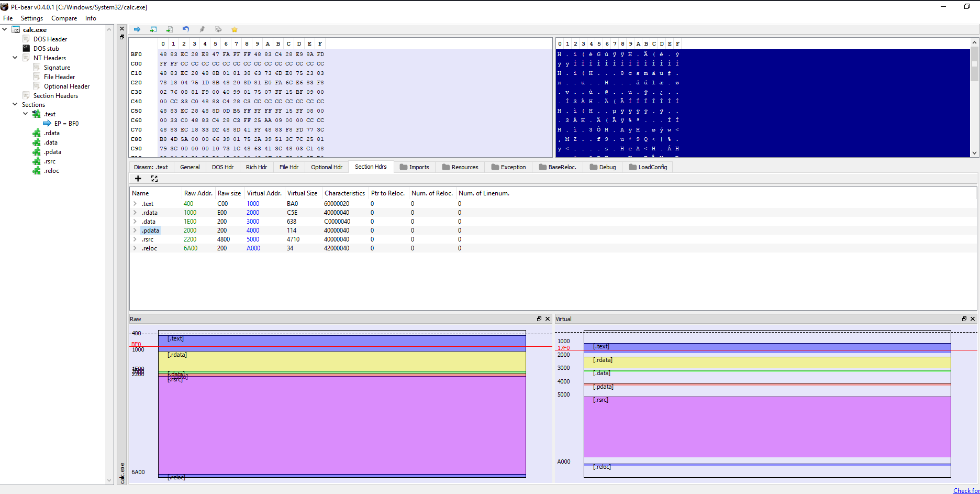Click the green puzzle icon beside .pdata in tree
The image size is (980, 494).
[37, 152]
